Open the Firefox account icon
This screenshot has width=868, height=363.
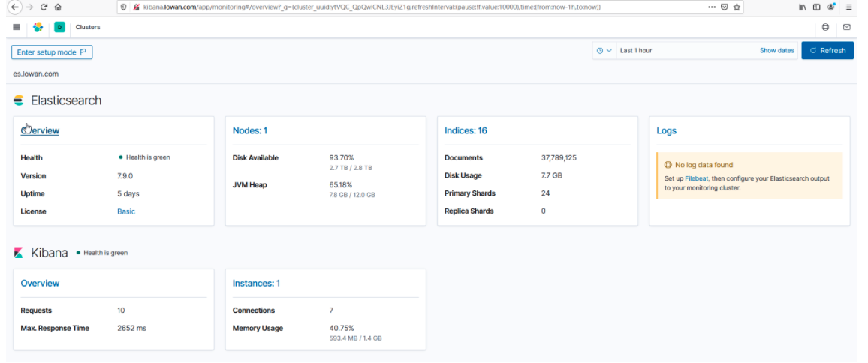831,7
